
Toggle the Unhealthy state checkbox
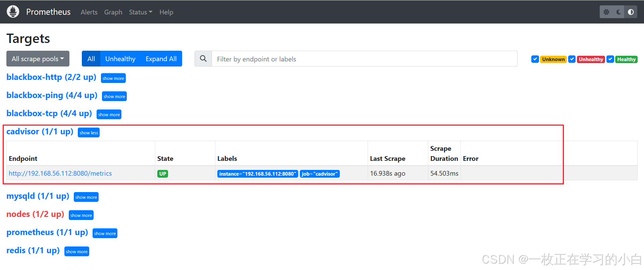(572, 59)
